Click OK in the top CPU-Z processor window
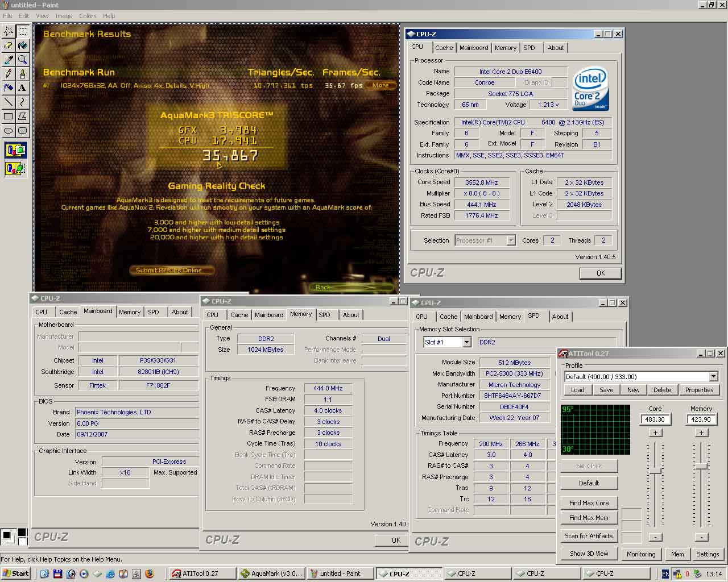 (601, 273)
